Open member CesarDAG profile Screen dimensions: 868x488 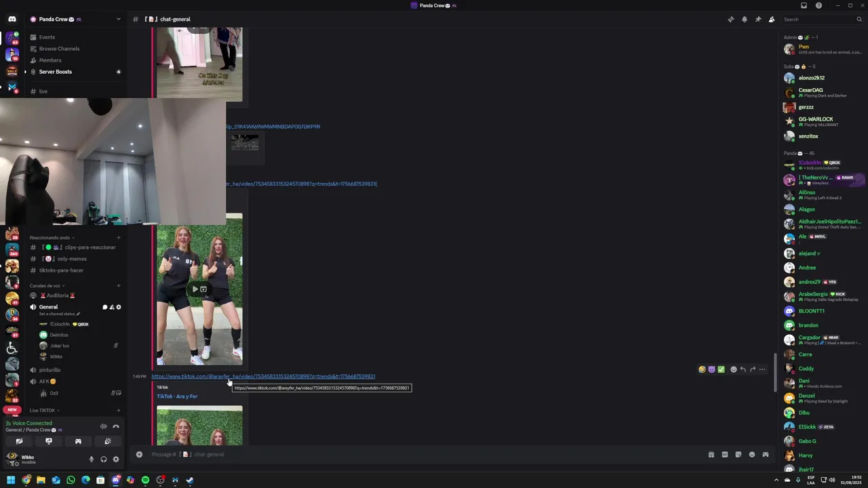click(x=822, y=92)
